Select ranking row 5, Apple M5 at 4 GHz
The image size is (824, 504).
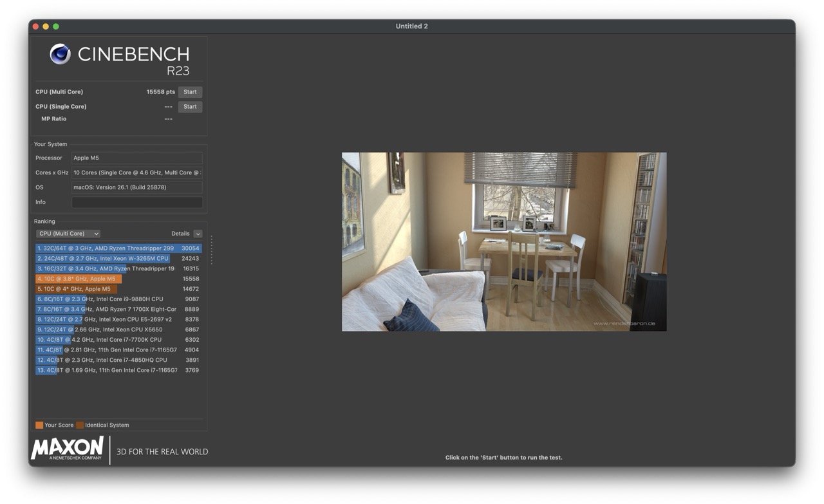pos(118,290)
